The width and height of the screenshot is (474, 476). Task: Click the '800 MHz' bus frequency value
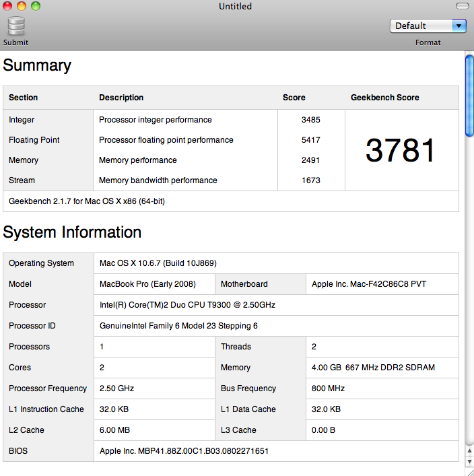(x=328, y=388)
